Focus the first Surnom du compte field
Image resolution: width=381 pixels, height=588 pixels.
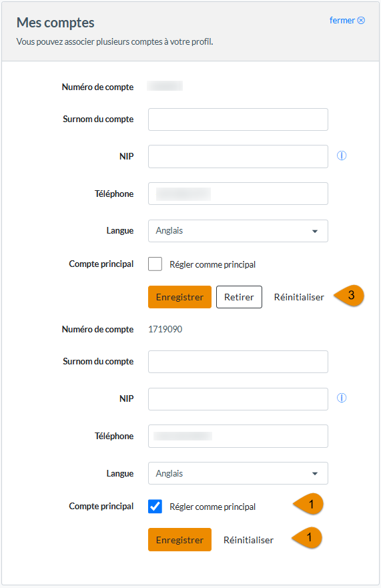(x=238, y=119)
